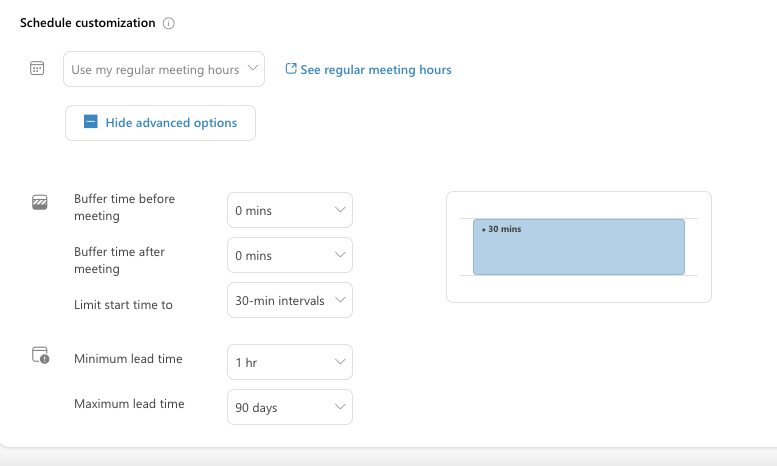This screenshot has height=466, width=777.
Task: Open the Maximum lead time 90 days dropdown
Action: pos(290,408)
